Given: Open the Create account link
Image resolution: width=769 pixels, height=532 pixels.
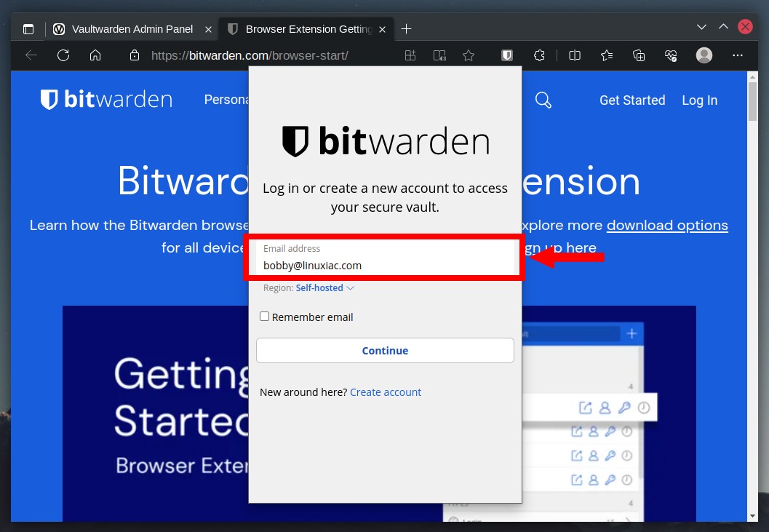Looking at the screenshot, I should [x=386, y=392].
